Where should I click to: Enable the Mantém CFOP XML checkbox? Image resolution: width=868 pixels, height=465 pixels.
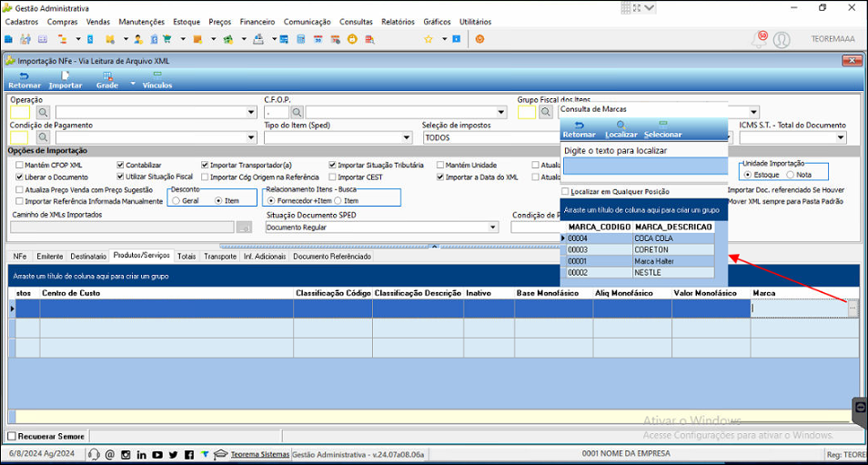[x=20, y=165]
